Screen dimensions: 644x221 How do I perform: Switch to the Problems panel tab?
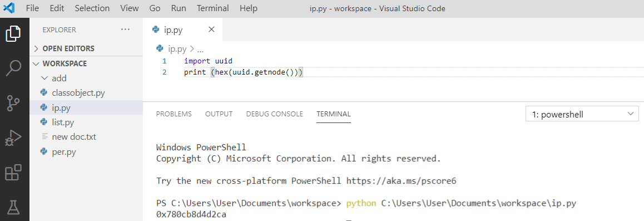(x=174, y=114)
